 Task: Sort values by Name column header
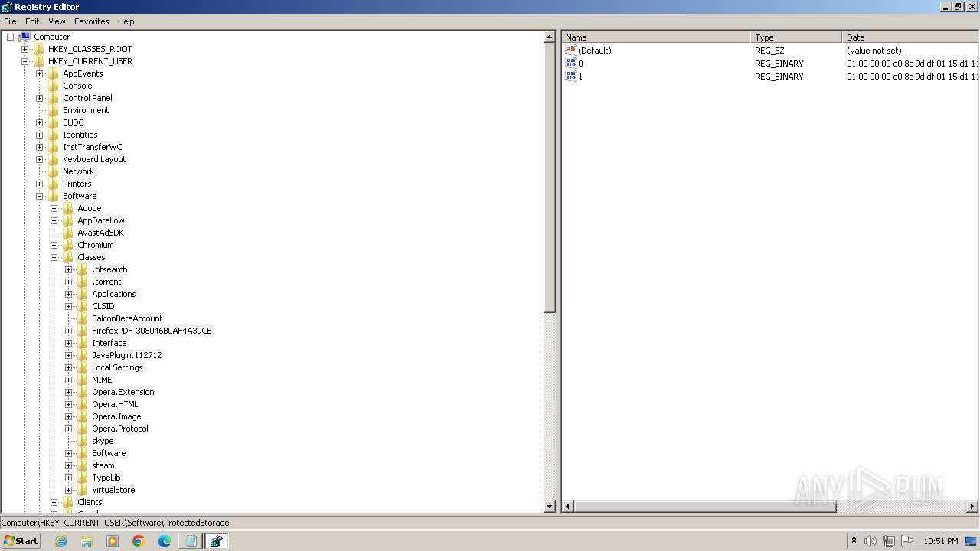click(x=656, y=37)
